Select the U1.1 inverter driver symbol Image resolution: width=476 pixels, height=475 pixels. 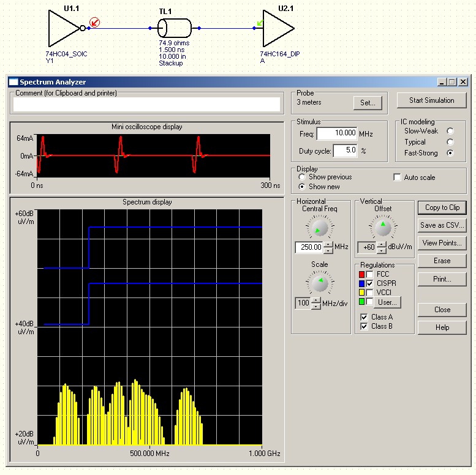[66, 29]
